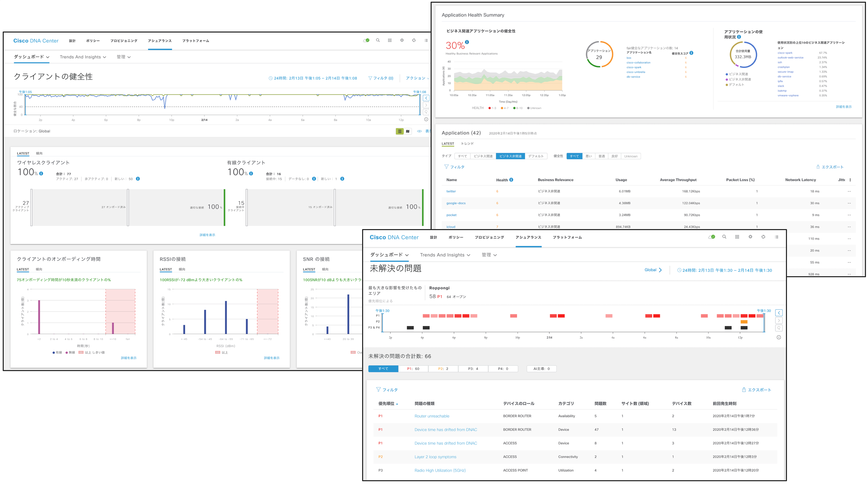This screenshot has width=868, height=488.
Task: Select the P1: 60 priority filter
Action: (x=413, y=369)
